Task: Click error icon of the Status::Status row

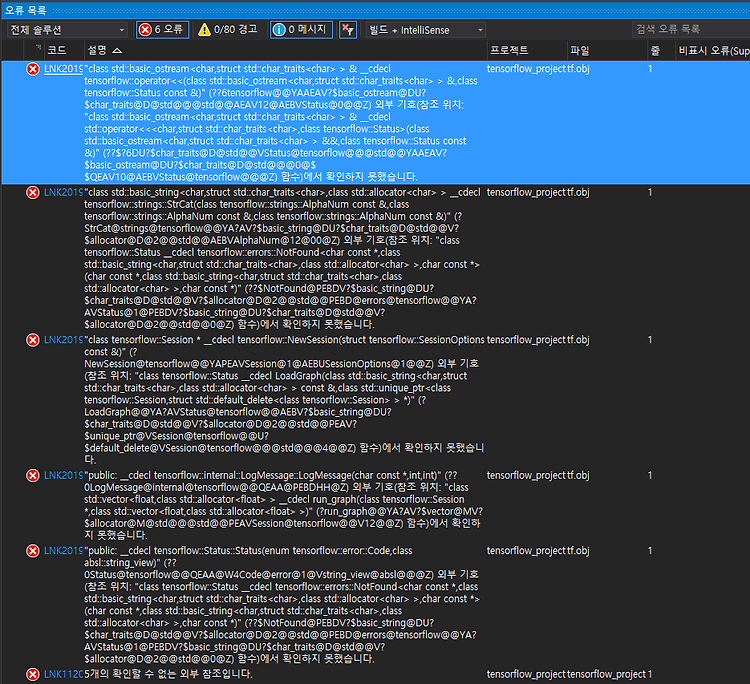Action: [33, 551]
